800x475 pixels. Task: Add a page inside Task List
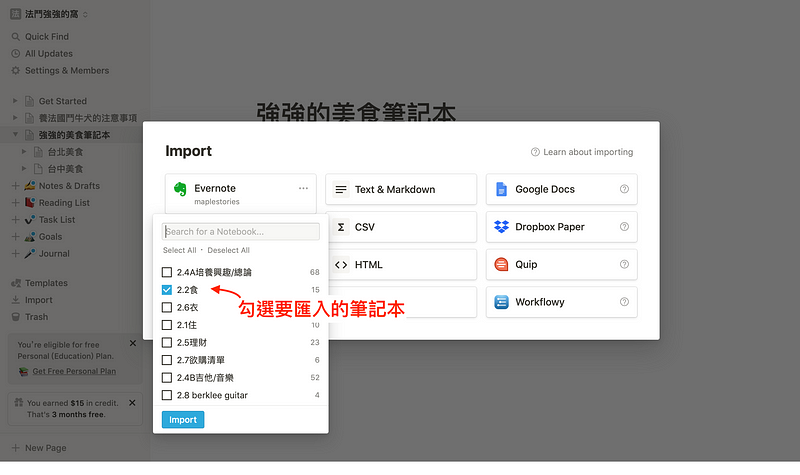15,219
